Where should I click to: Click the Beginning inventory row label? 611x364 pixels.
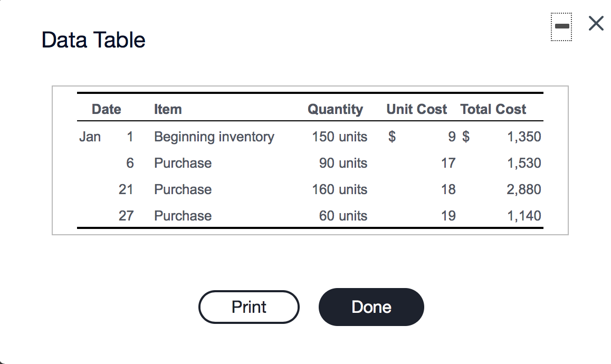(x=214, y=137)
